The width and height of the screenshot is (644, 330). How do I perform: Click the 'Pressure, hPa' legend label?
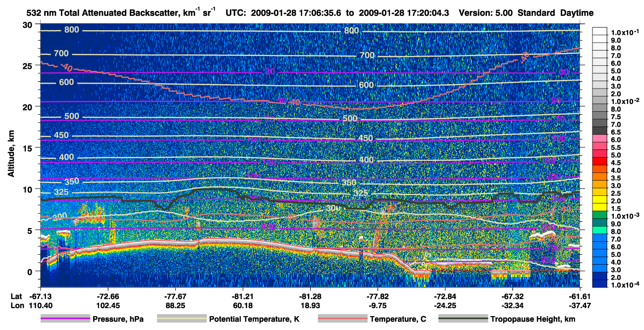118,319
